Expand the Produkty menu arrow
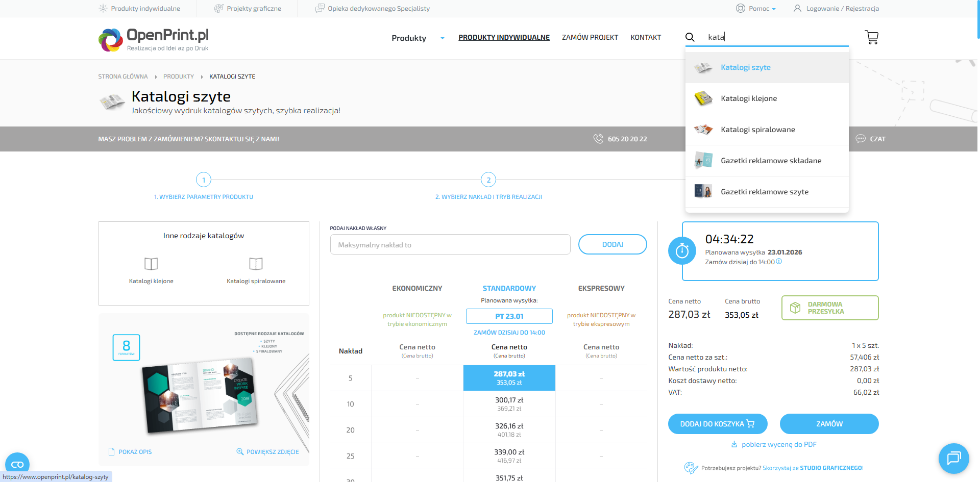The image size is (980, 482). [x=442, y=38]
